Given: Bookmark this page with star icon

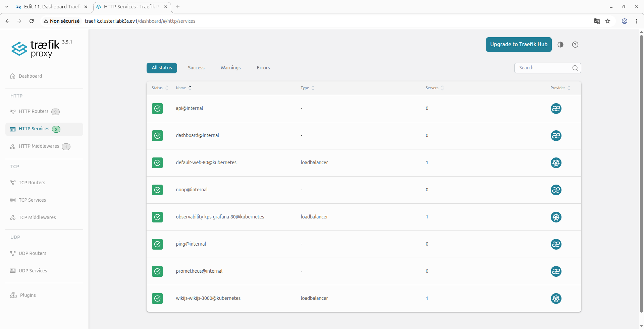Looking at the screenshot, I should pos(608,21).
